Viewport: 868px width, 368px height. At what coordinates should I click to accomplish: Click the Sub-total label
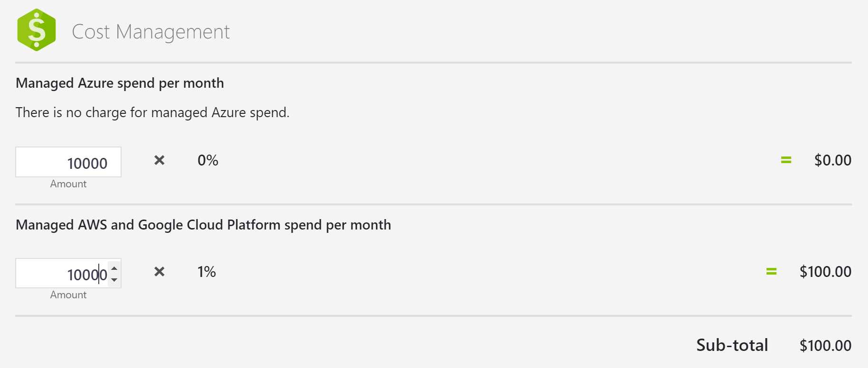(x=732, y=345)
